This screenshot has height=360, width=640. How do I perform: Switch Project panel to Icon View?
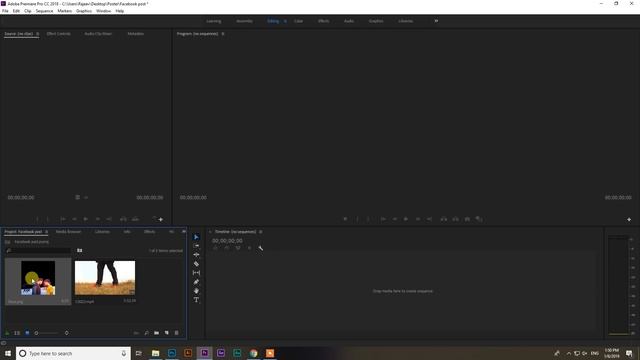click(27, 333)
